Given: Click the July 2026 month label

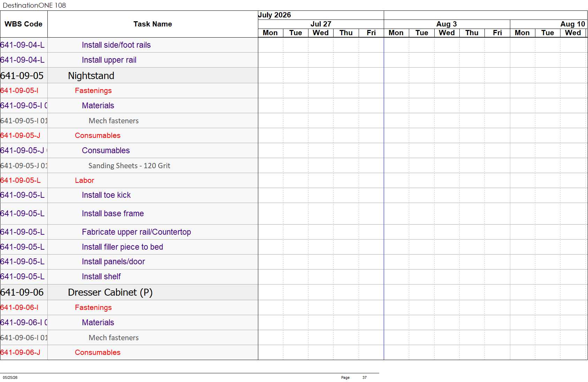Looking at the screenshot, I should (274, 15).
